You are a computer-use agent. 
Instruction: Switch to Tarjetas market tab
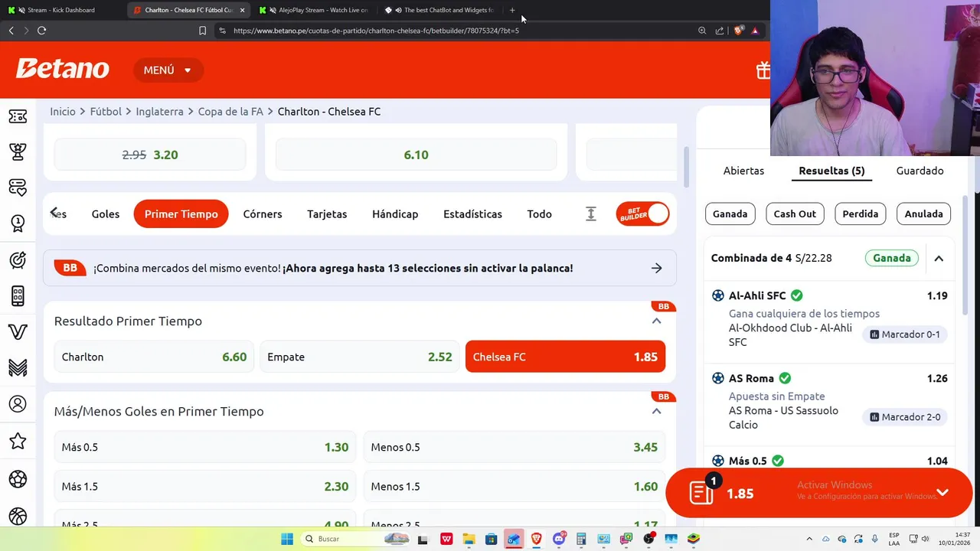(x=327, y=214)
